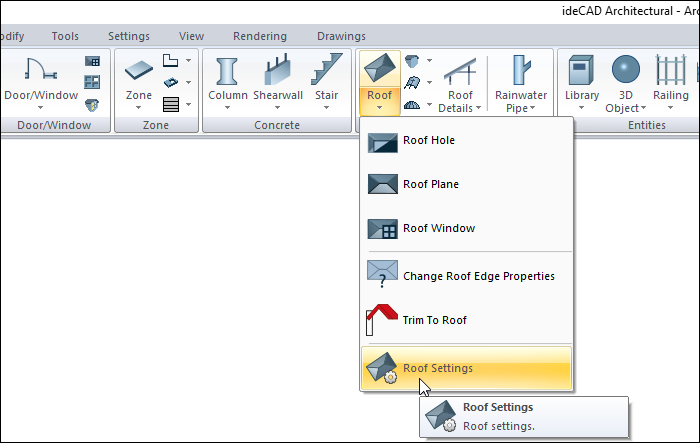Open dropdown beside the dormer icon
This screenshot has width=700, height=443.
pyautogui.click(x=429, y=83)
